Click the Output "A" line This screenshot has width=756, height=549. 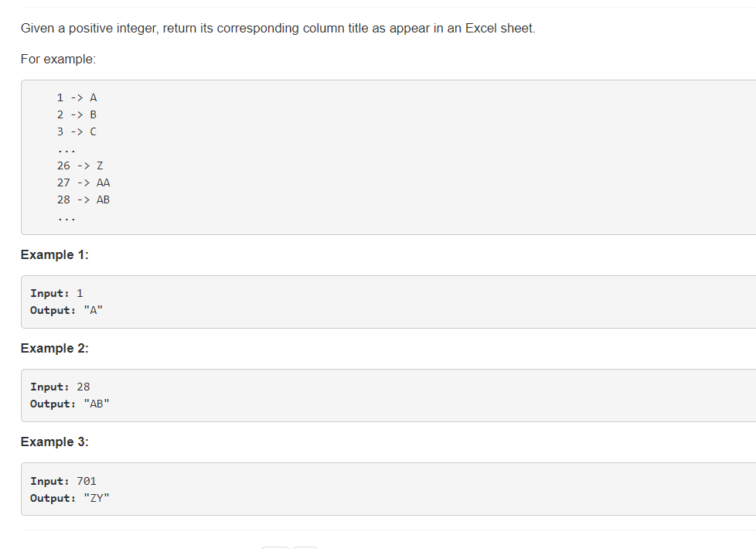[x=66, y=310]
